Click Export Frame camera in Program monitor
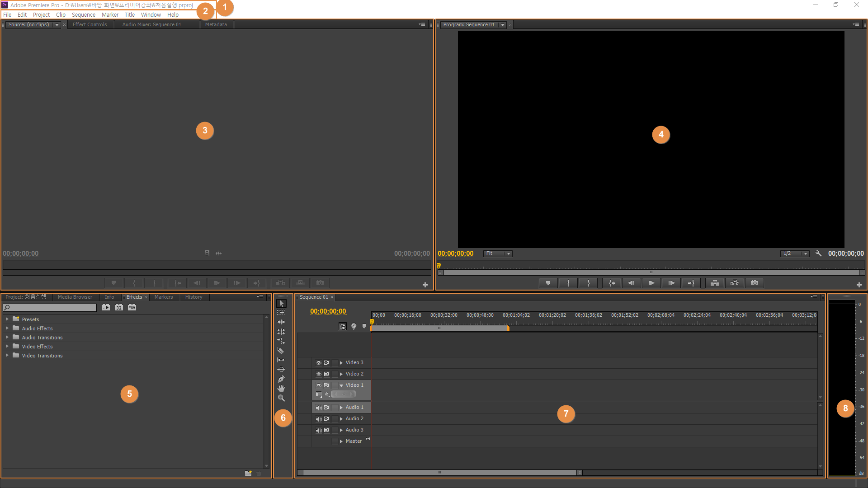Viewport: 868px width, 488px height. [x=754, y=283]
